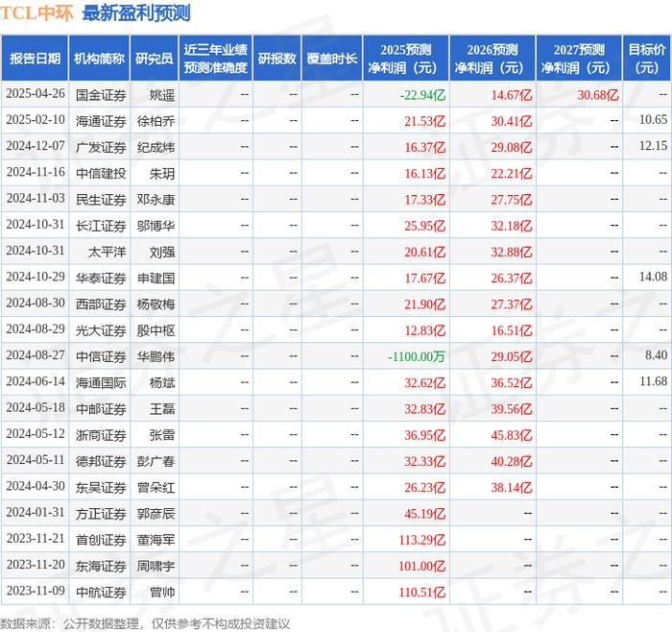Click the 39.56亿 forecast value

512,409
